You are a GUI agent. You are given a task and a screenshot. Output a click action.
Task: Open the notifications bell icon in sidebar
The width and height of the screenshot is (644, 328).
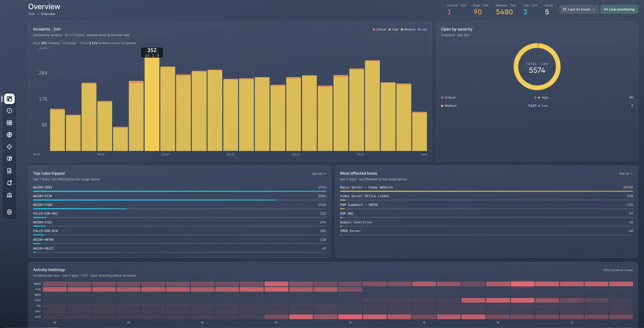[9, 183]
